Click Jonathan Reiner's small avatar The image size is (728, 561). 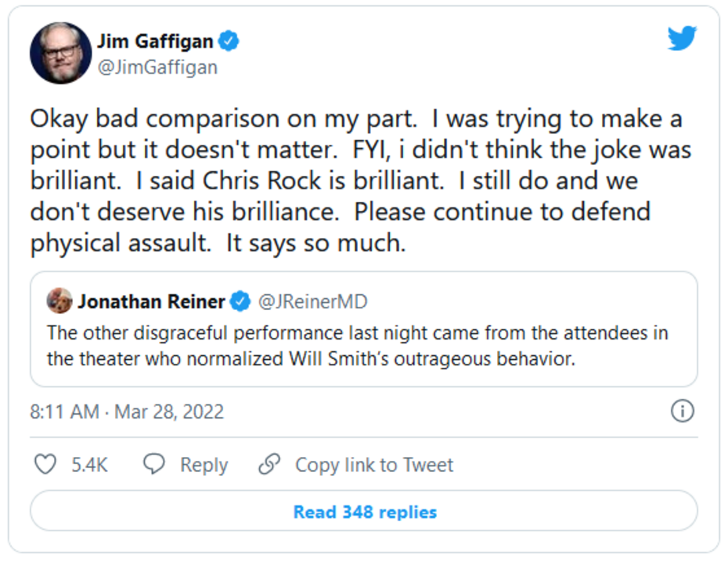coord(59,300)
